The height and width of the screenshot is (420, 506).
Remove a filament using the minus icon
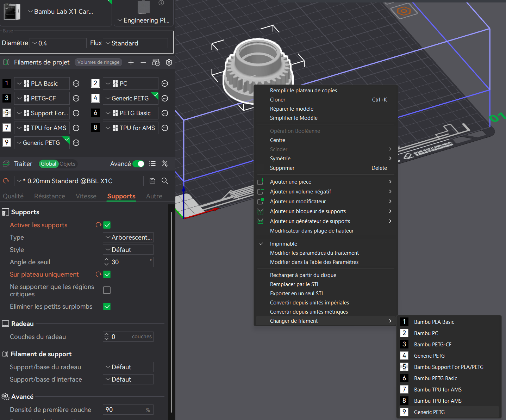point(143,62)
